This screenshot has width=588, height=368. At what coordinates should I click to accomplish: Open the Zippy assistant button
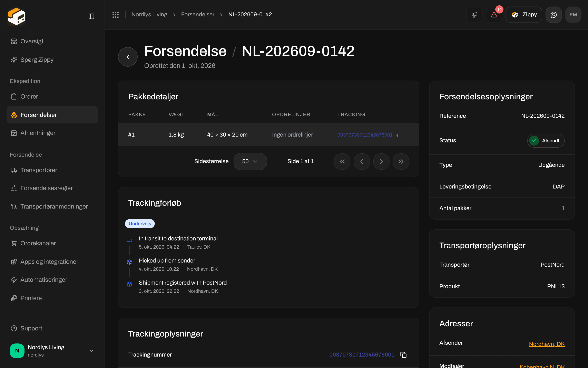point(524,15)
